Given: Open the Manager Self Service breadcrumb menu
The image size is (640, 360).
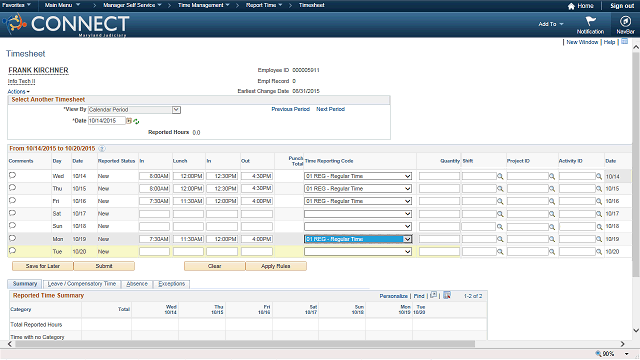Looking at the screenshot, I should pos(132,5).
